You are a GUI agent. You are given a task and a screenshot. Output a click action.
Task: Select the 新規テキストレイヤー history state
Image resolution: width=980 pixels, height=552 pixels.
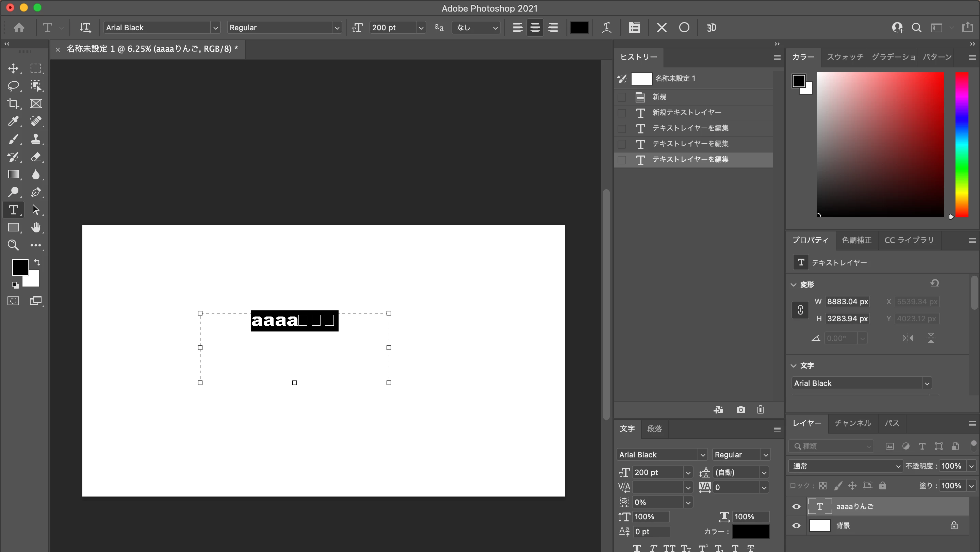pyautogui.click(x=686, y=112)
